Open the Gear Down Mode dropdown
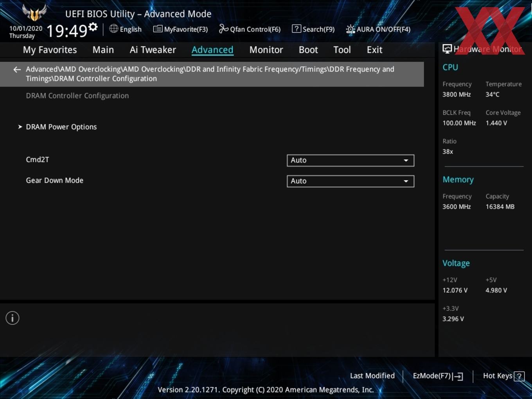Image resolution: width=532 pixels, height=399 pixels. [x=350, y=181]
